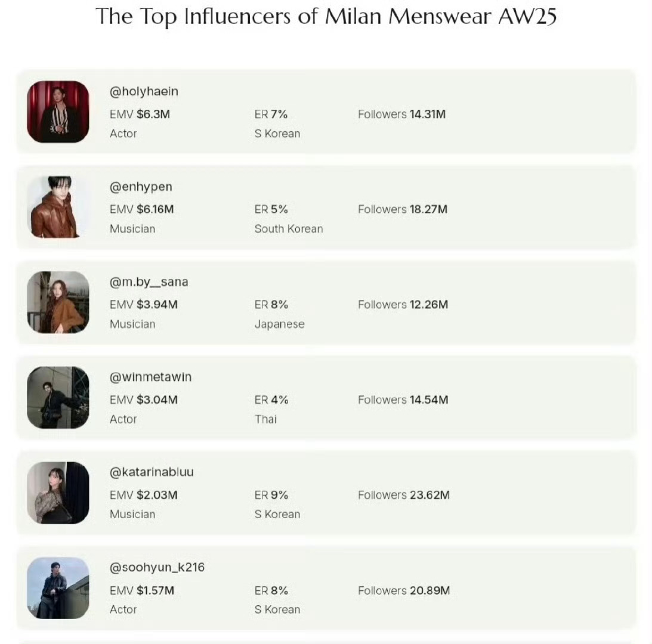Select the Followers 23.62M figure
Screen dimensions: 652x644
(x=404, y=495)
